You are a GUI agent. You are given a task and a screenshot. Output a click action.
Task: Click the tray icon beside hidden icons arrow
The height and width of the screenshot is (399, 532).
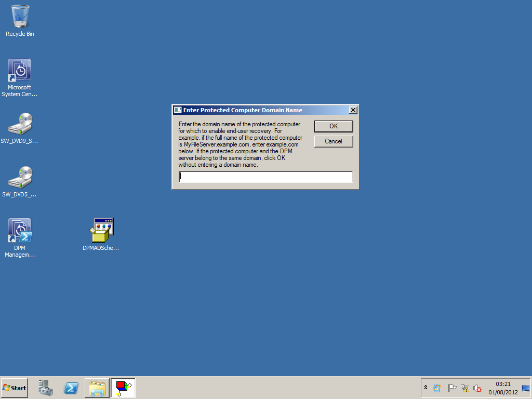click(x=437, y=388)
